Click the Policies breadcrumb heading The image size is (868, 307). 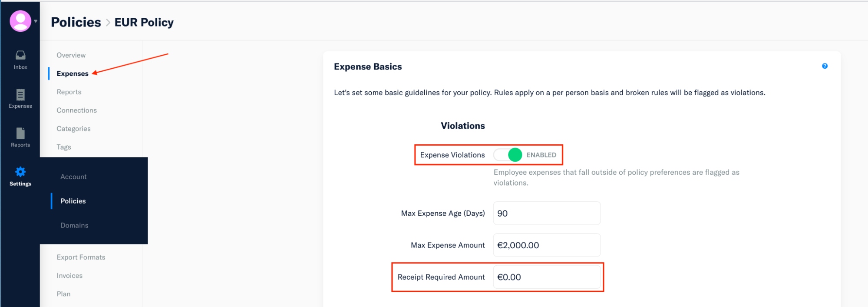(76, 22)
